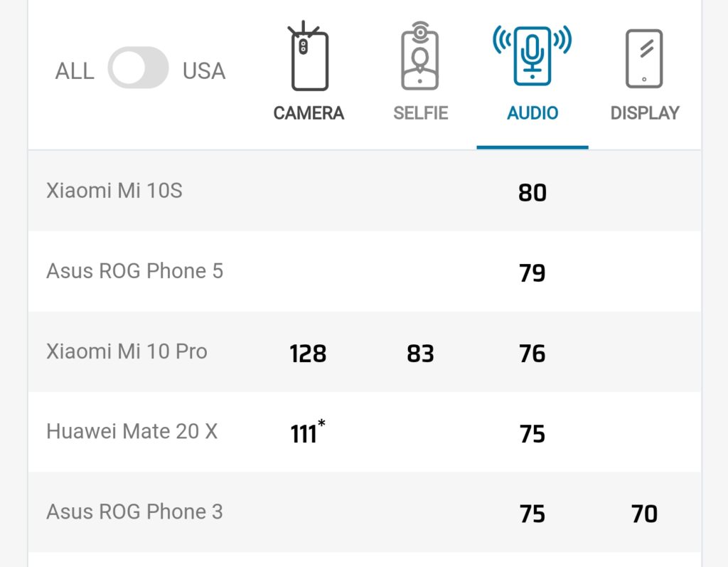Select the CAMERA tab label

click(x=309, y=113)
